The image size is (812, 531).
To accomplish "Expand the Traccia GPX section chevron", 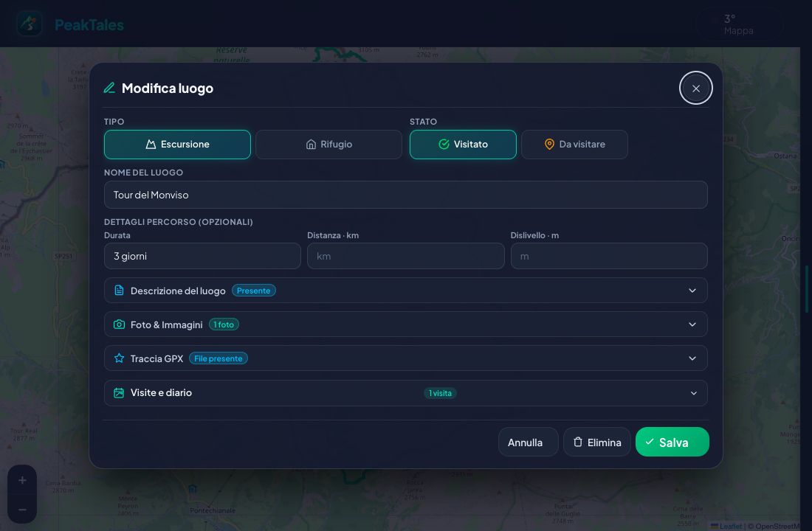I will point(692,358).
